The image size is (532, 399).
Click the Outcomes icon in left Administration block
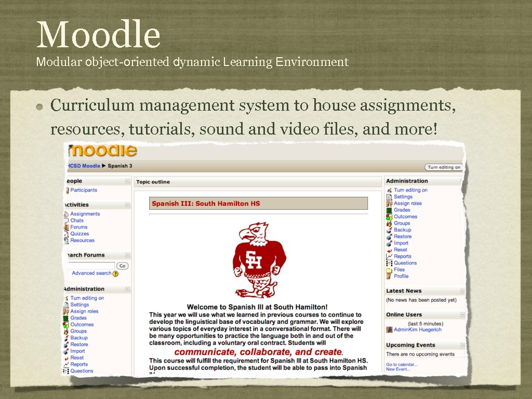point(66,325)
